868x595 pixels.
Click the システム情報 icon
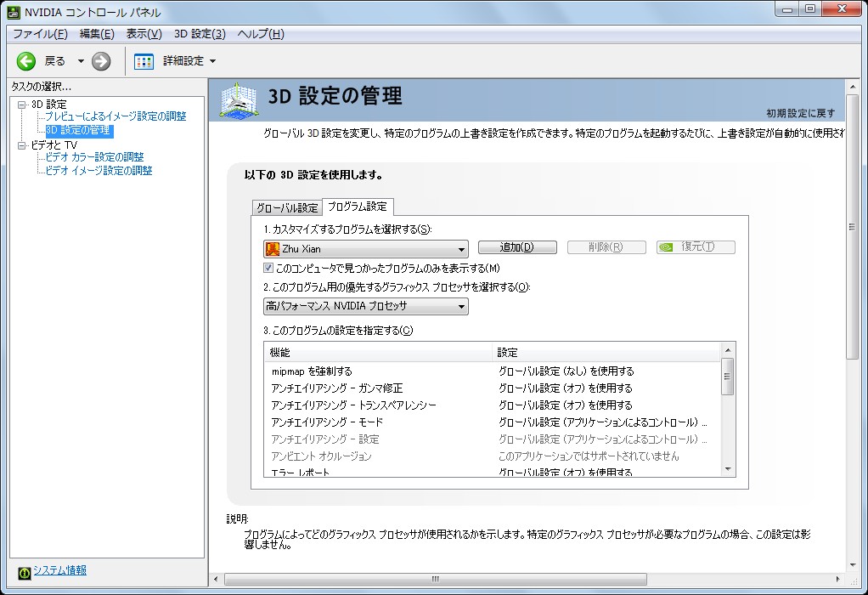point(24,573)
